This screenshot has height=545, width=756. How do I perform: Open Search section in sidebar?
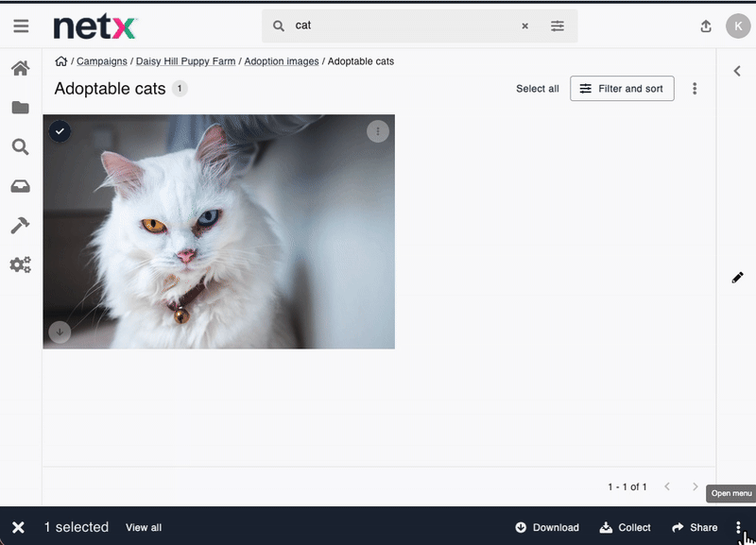(x=20, y=147)
